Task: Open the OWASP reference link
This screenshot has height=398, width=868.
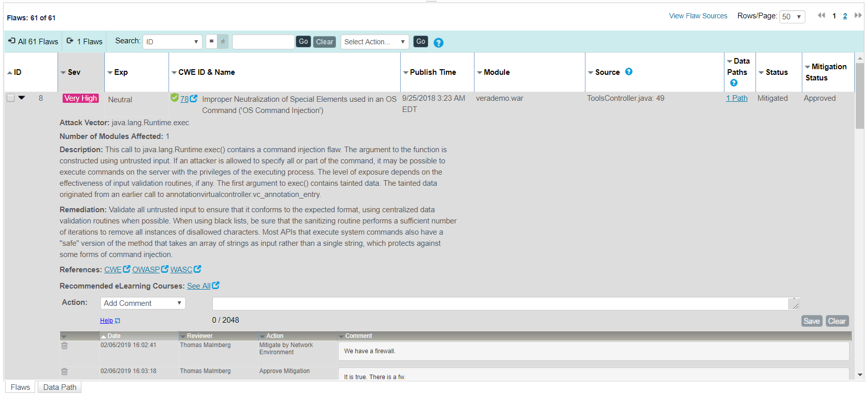Action: click(x=146, y=270)
